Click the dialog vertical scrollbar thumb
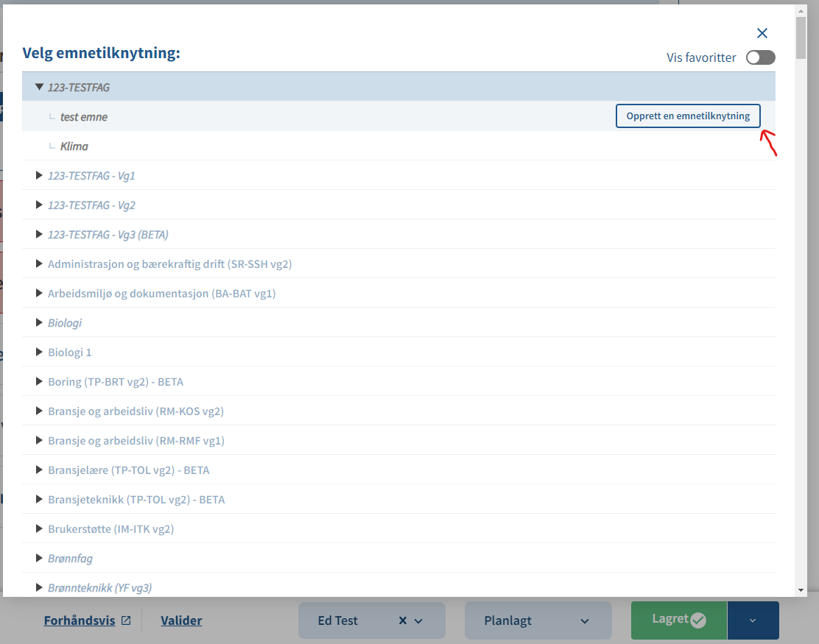Viewport: 819px width, 644px height. [801, 38]
